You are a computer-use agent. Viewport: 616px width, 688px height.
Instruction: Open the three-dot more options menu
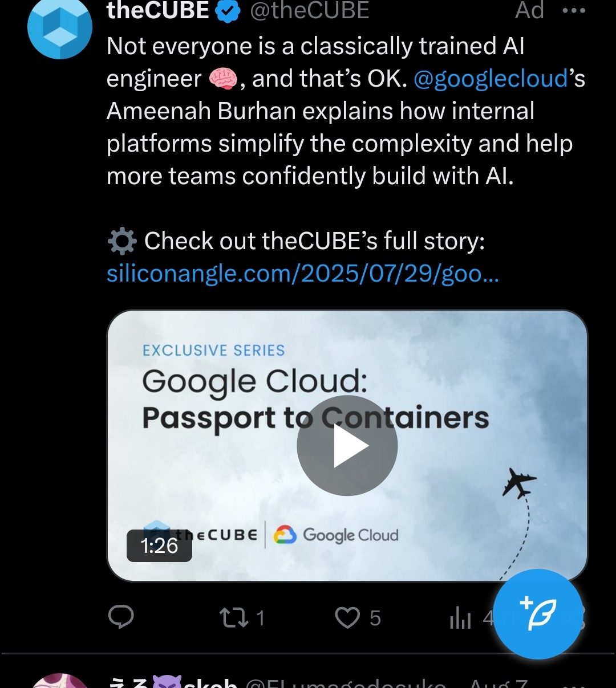click(x=574, y=11)
